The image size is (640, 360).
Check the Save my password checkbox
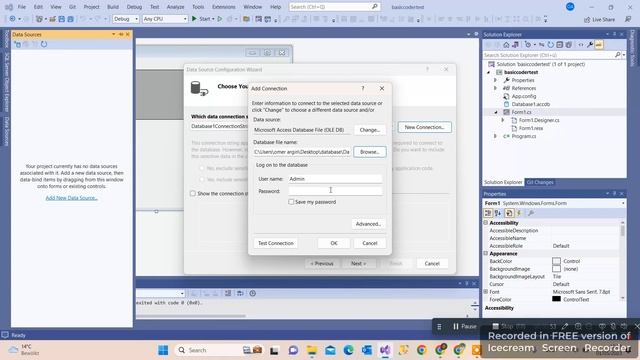(x=291, y=202)
